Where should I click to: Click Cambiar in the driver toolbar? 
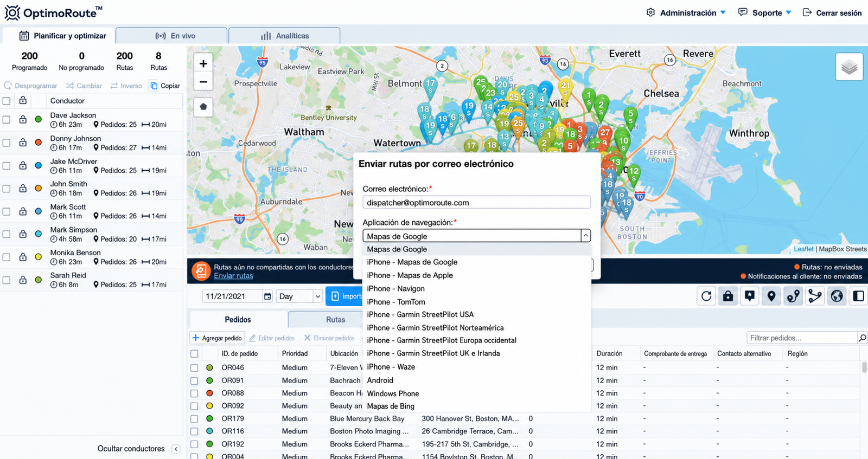84,86
